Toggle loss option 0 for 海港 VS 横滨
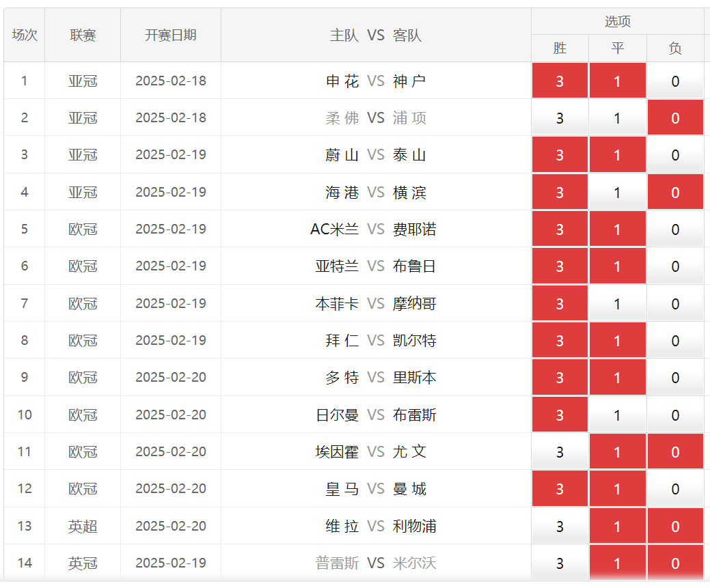710x588 pixels. [x=675, y=192]
